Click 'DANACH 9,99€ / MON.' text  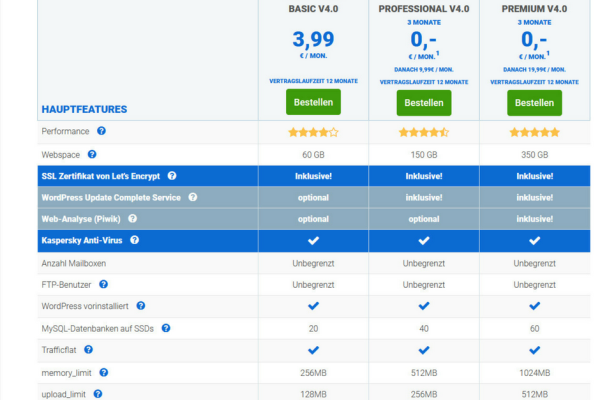click(x=424, y=70)
